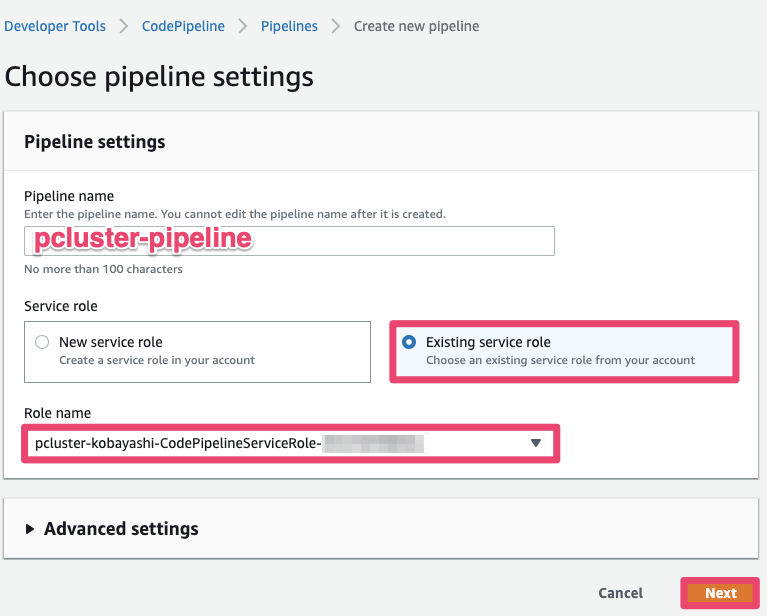The image size is (767, 616).
Task: Click the chevron before 'Create new pipeline'
Action: (x=336, y=26)
